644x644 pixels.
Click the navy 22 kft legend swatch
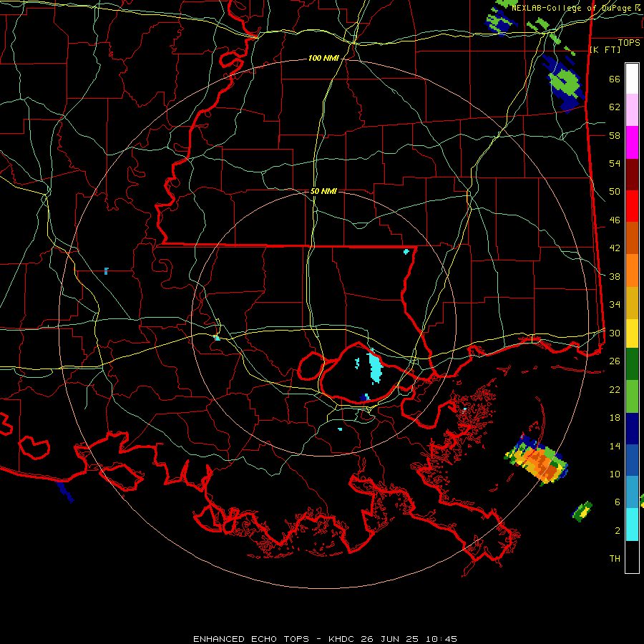coord(632,429)
